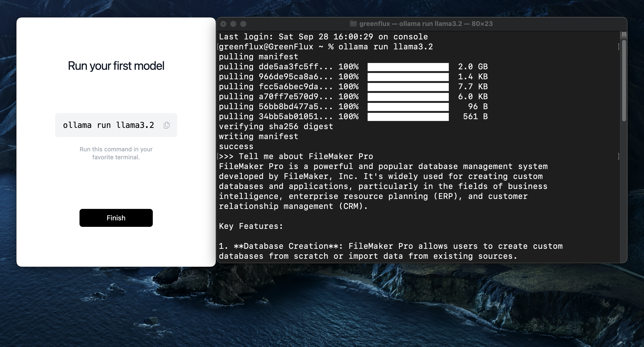Click the terminal title 'greenflux — ollama run llama3.2'

pyautogui.click(x=426, y=24)
